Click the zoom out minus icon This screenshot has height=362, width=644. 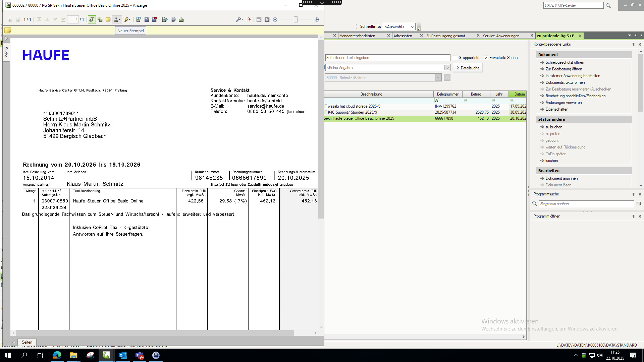[x=275, y=19]
